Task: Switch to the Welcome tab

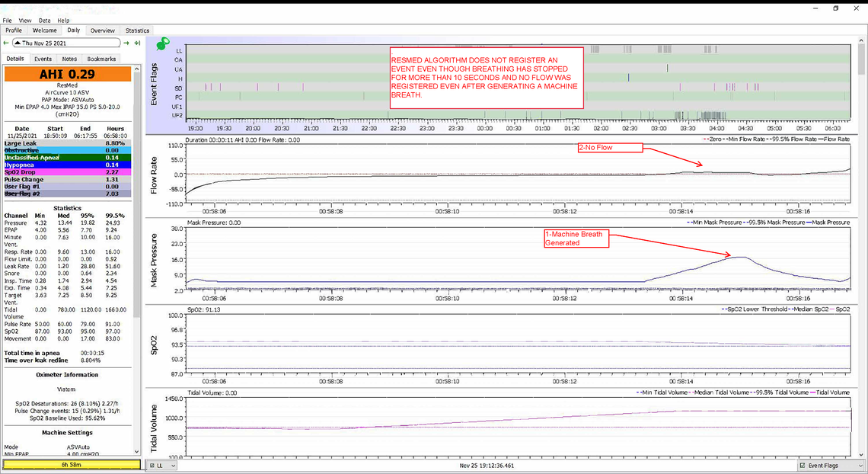Action: [44, 30]
